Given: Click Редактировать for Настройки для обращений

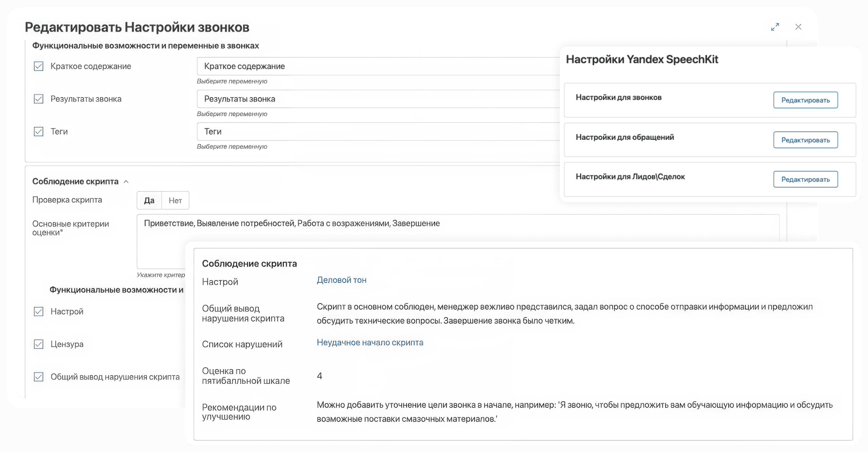Looking at the screenshot, I should tap(806, 139).
